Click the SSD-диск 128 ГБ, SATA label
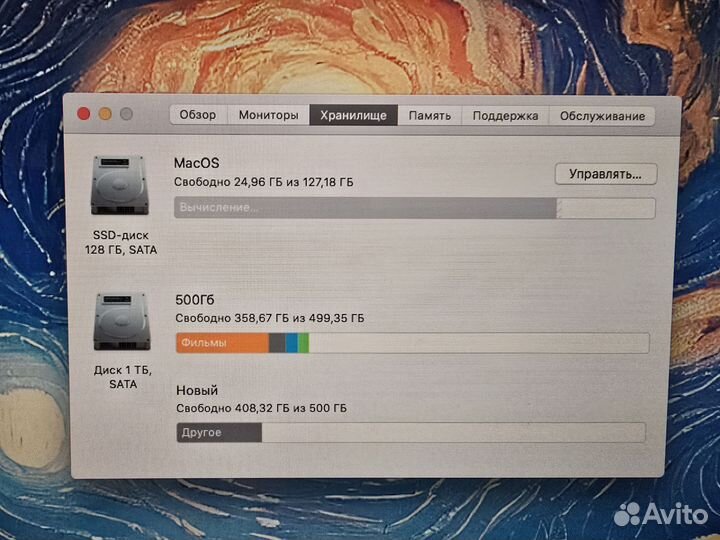 click(x=121, y=242)
